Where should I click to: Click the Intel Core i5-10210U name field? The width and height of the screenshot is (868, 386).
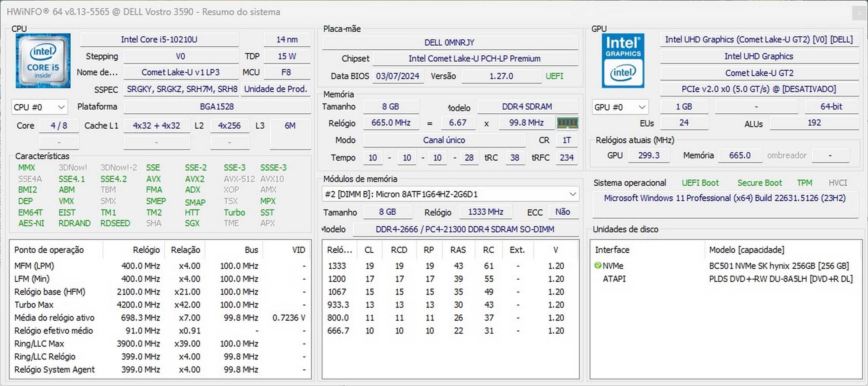pyautogui.click(x=159, y=39)
